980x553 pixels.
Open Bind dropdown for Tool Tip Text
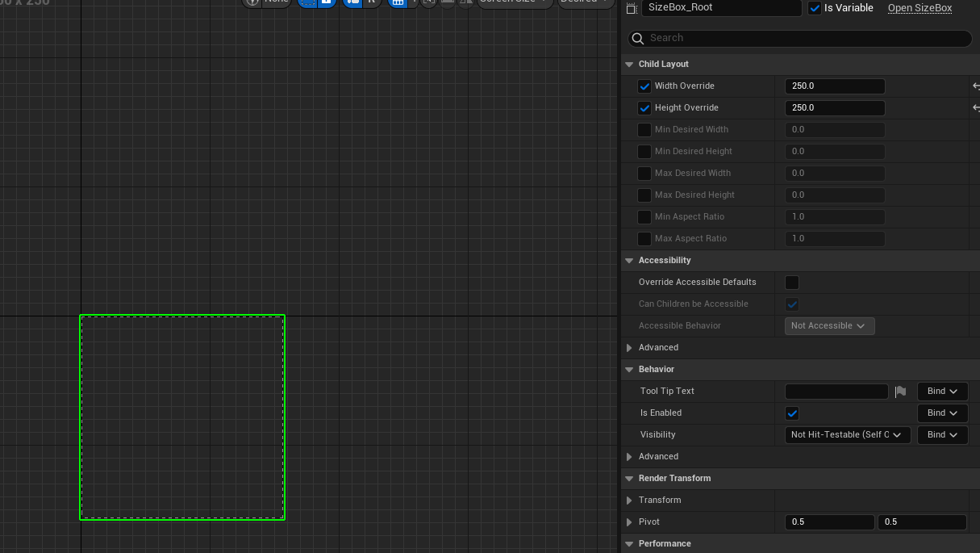942,392
